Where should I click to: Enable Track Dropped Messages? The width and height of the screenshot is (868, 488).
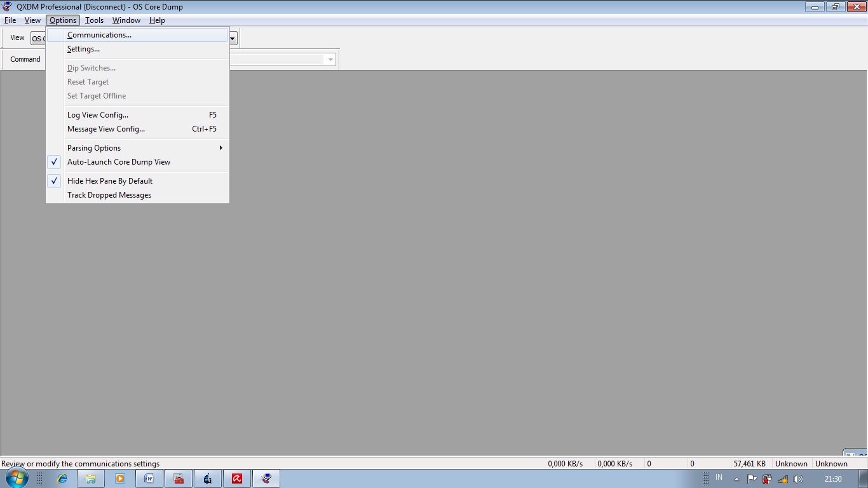pyautogui.click(x=109, y=195)
